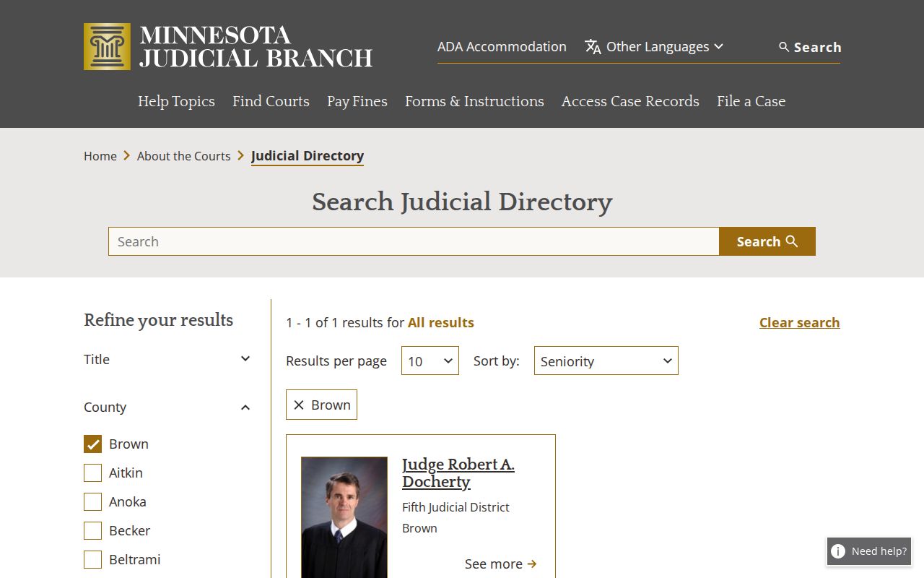Click the gold Search button

[767, 241]
